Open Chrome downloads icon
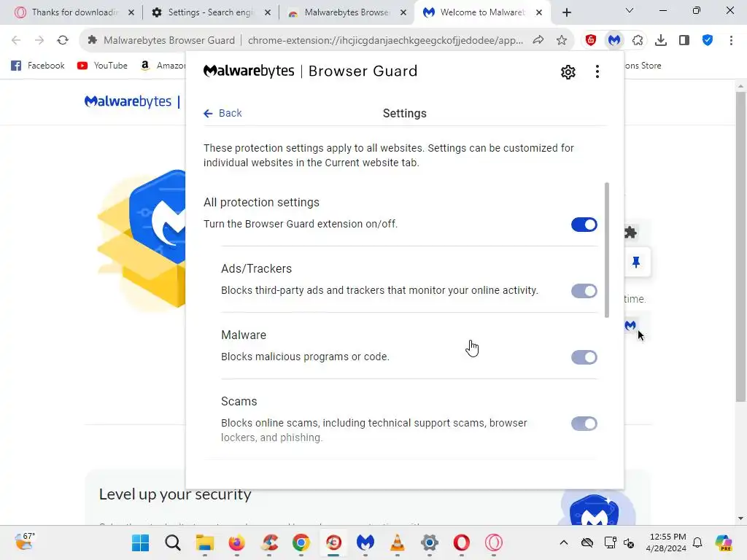747x560 pixels. (661, 41)
